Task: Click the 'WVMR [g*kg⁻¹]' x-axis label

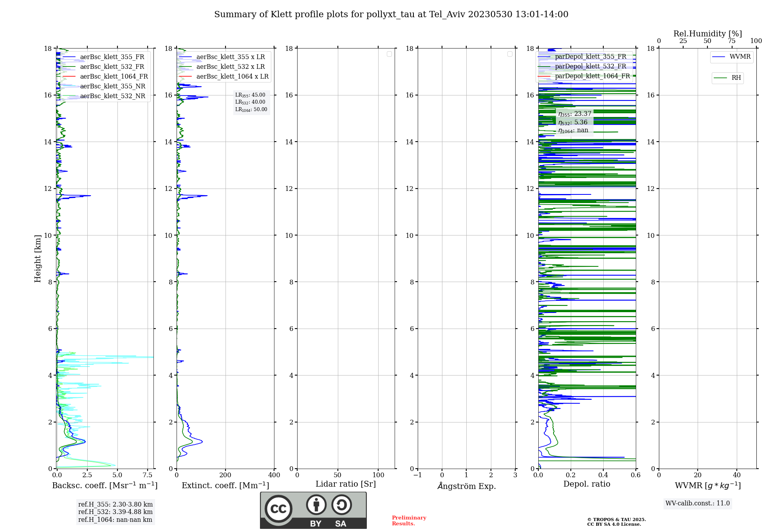Action: point(708,485)
